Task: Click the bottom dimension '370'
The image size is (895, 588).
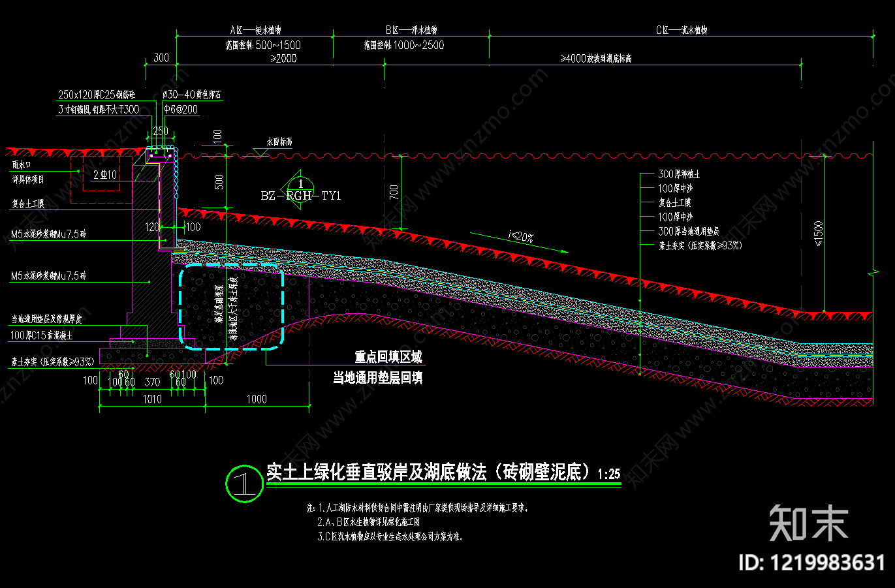Action: pos(152,382)
